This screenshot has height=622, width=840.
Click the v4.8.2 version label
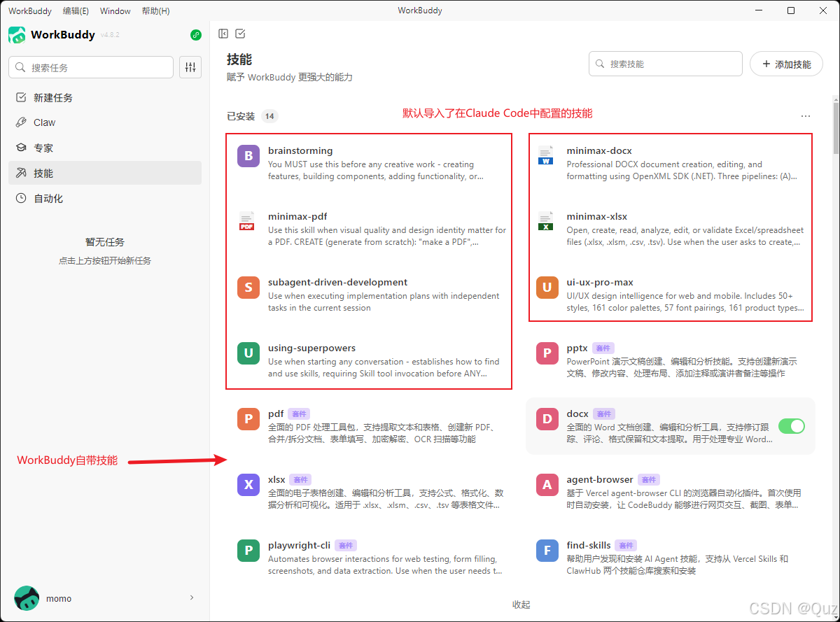click(x=110, y=35)
